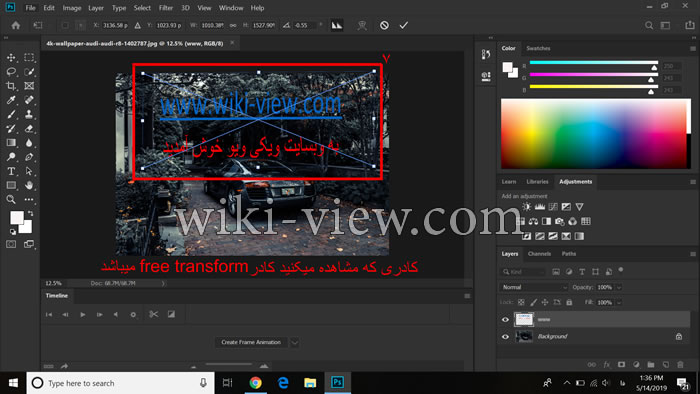Delete layer with the trash icon
700x394 pixels.
(x=680, y=365)
